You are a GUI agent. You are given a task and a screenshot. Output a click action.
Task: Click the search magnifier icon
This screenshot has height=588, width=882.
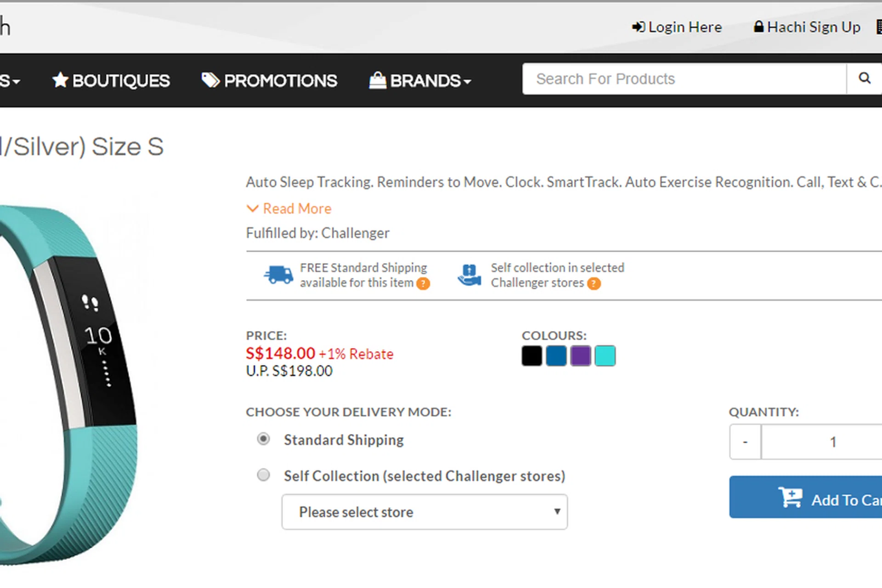864,79
